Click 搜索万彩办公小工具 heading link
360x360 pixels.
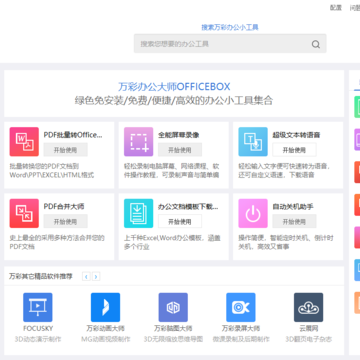[x=230, y=27]
